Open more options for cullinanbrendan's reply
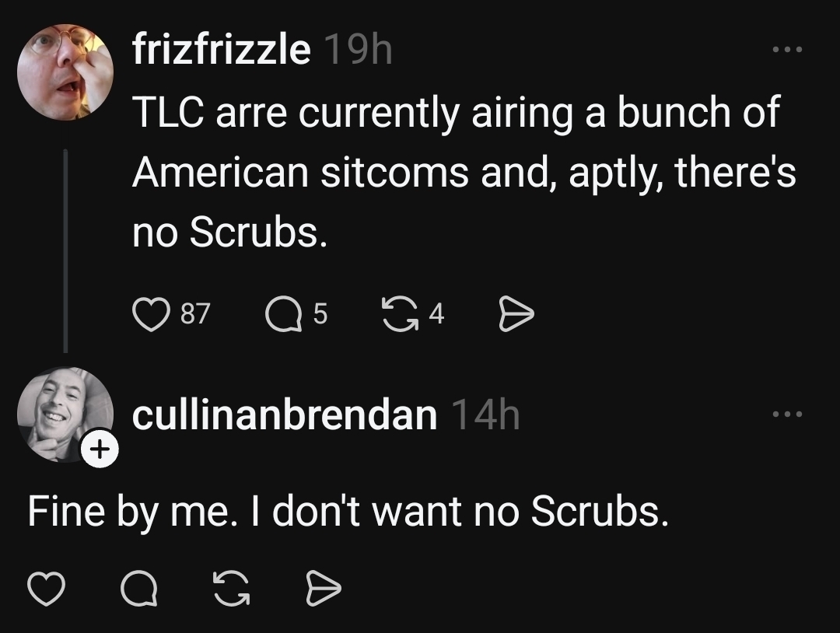840x633 pixels. [786, 414]
